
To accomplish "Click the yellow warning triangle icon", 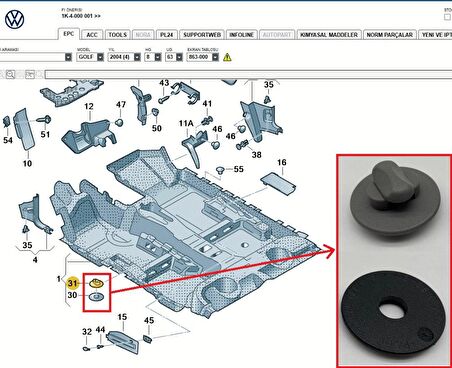I will pyautogui.click(x=227, y=57).
